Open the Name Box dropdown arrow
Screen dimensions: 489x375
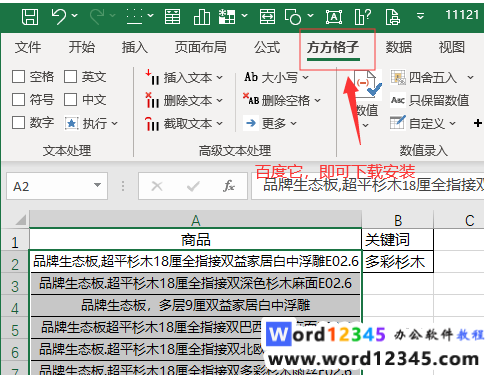(x=97, y=185)
